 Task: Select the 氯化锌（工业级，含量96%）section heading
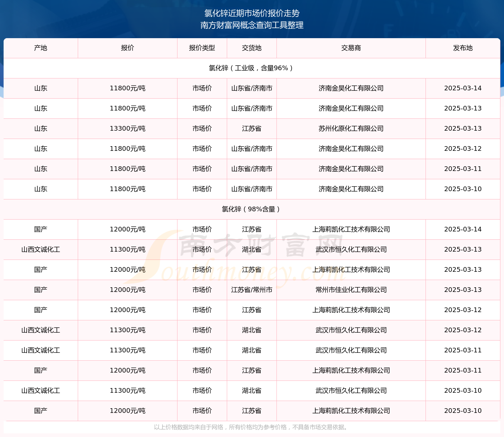point(252,68)
